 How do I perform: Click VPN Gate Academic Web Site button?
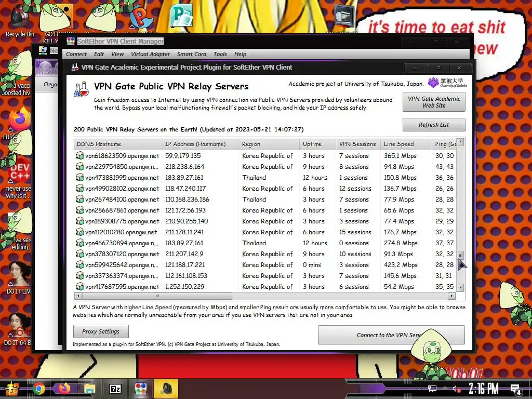pos(434,102)
